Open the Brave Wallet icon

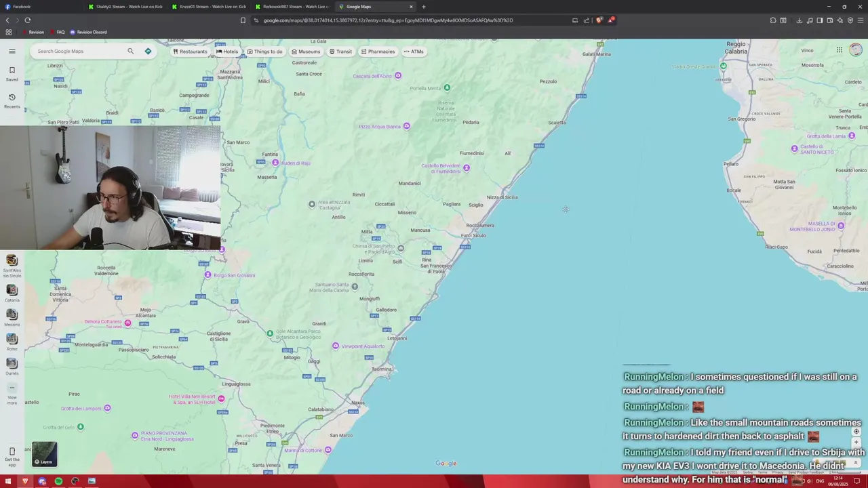point(830,20)
